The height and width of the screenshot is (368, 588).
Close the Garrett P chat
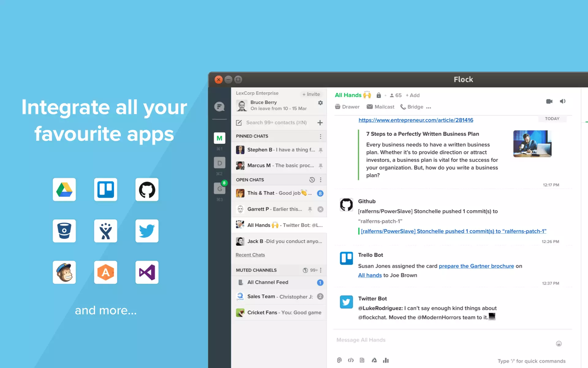click(320, 209)
